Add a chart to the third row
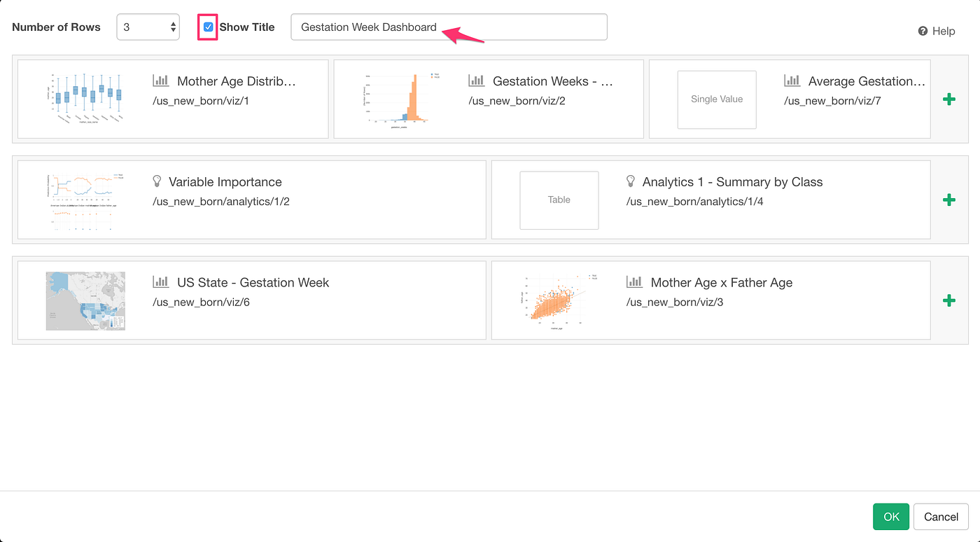 [949, 300]
